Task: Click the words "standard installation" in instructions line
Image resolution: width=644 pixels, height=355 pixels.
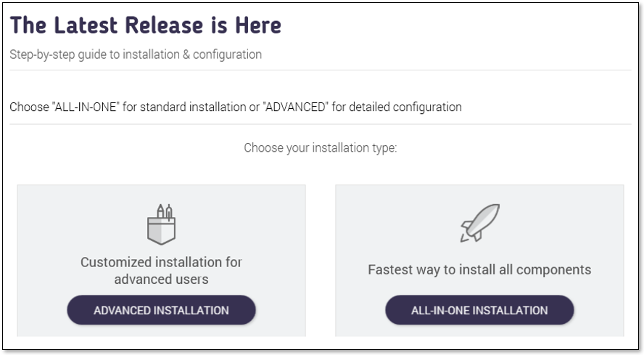Action: (x=193, y=107)
